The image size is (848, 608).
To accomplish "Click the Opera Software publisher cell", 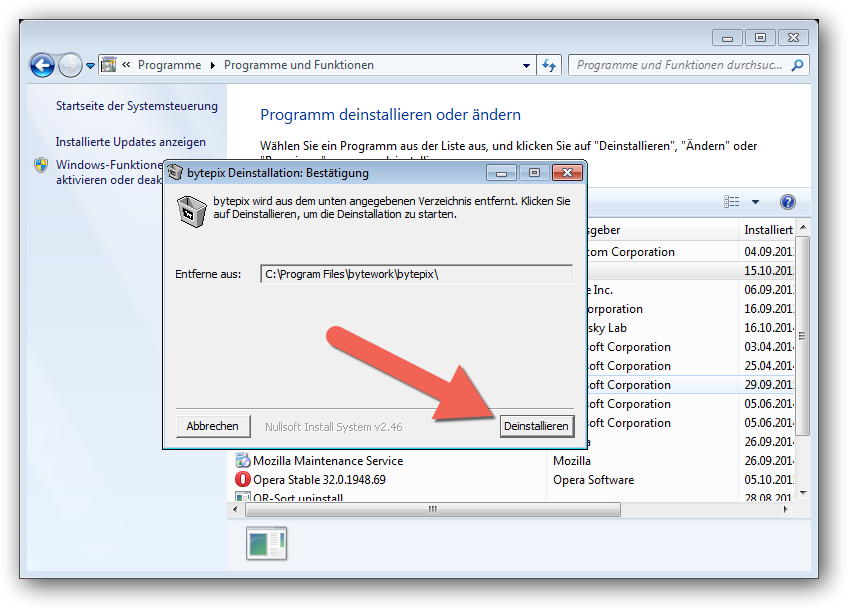I will (593, 480).
